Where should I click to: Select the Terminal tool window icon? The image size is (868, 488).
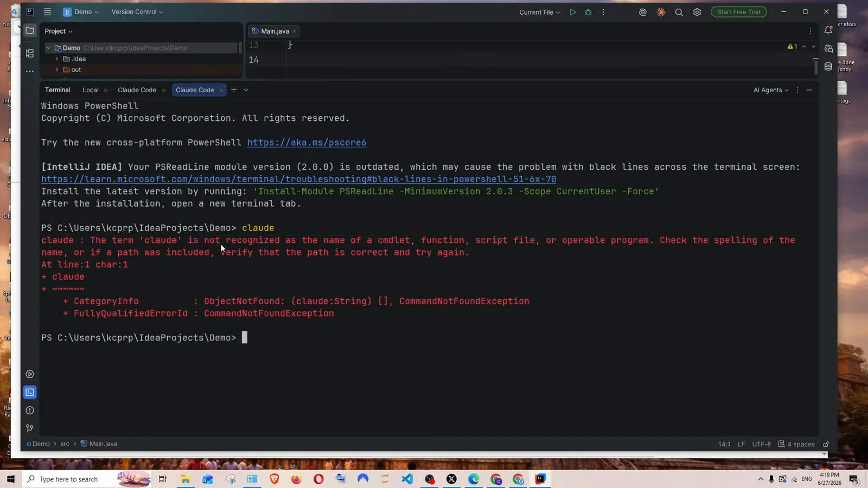click(30, 392)
